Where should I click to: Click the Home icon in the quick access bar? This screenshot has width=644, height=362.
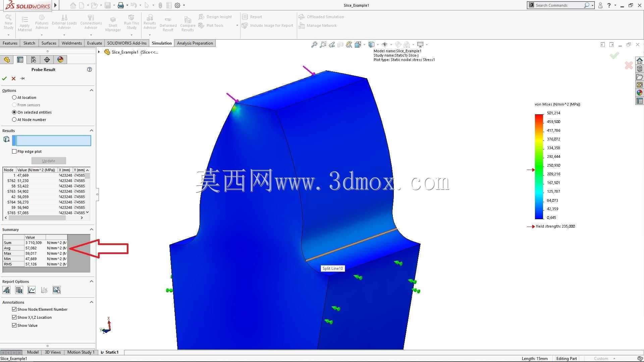73,5
